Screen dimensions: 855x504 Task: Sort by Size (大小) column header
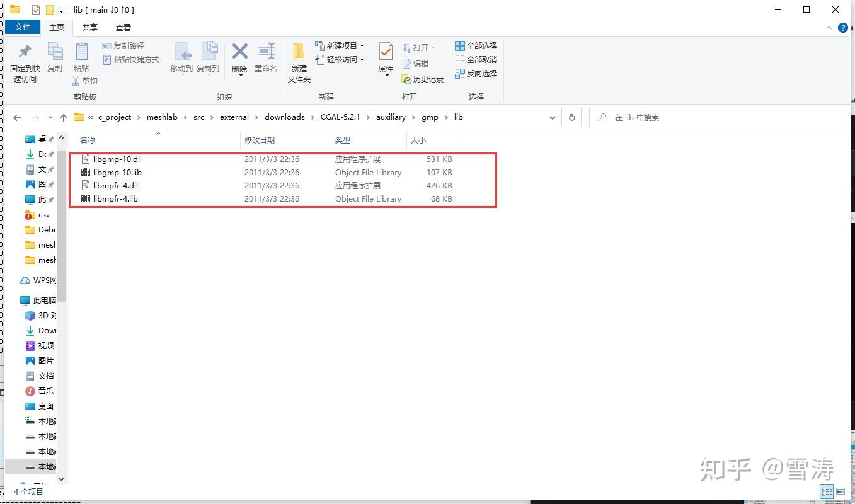click(x=418, y=140)
